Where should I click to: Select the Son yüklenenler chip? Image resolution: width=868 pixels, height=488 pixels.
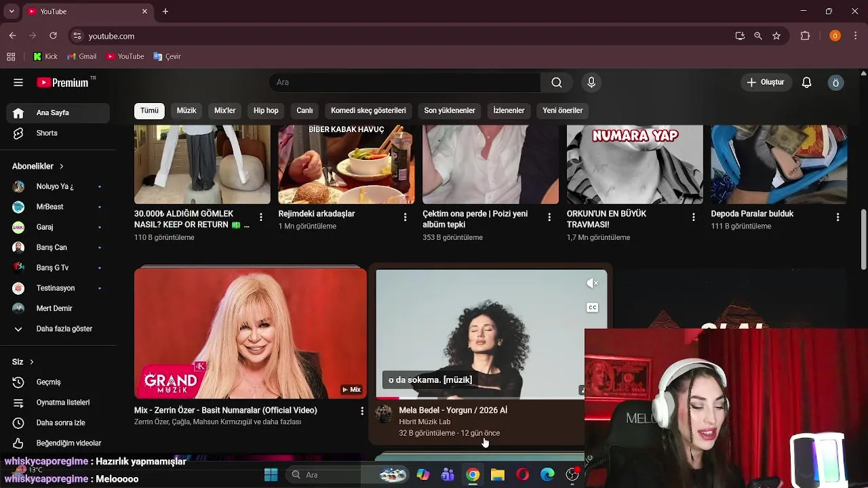(450, 110)
